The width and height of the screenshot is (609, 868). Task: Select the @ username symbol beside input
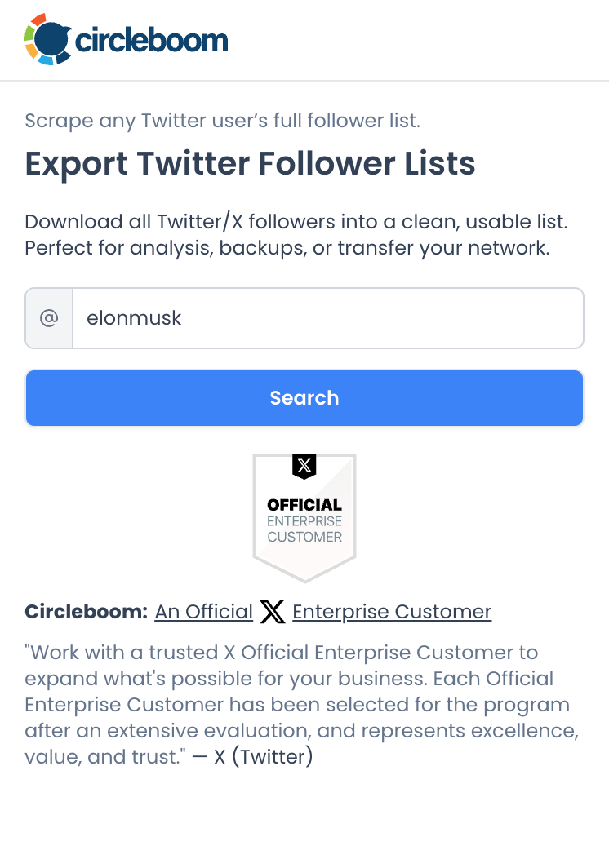pos(49,317)
